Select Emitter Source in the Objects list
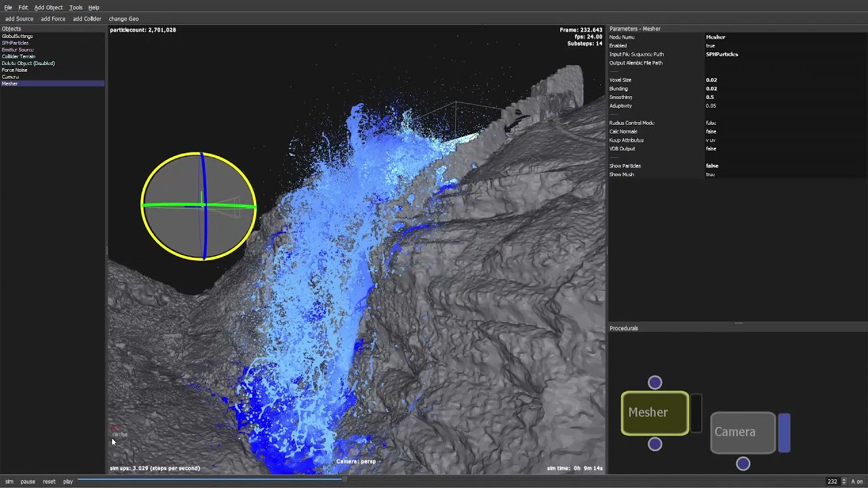 tap(52, 49)
